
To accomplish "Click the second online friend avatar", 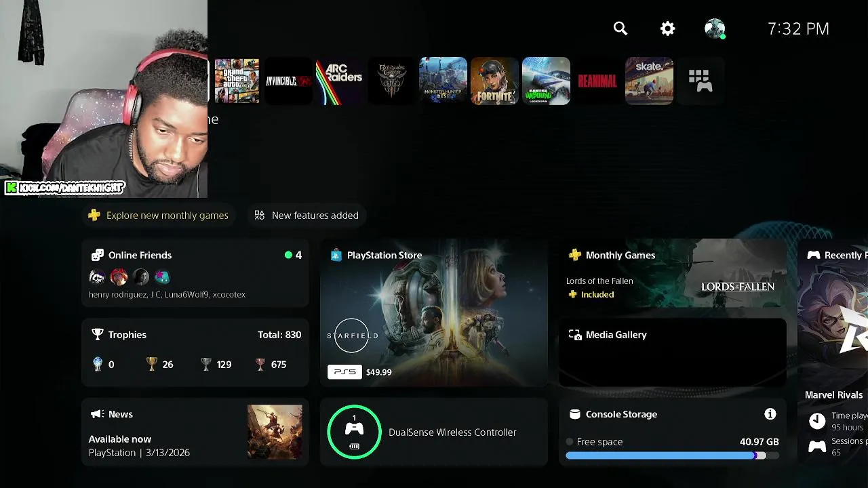I will pyautogui.click(x=119, y=277).
